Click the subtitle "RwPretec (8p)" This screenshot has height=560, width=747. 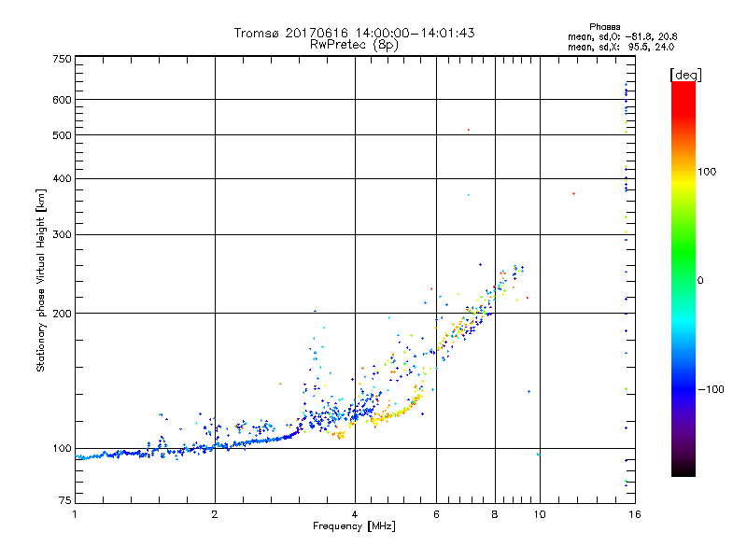coord(354,45)
